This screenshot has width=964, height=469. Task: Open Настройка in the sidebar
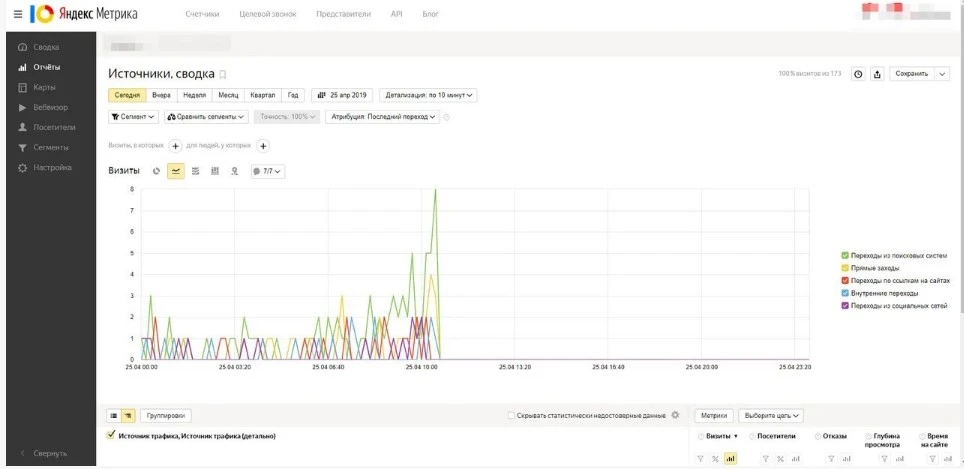[x=52, y=167]
